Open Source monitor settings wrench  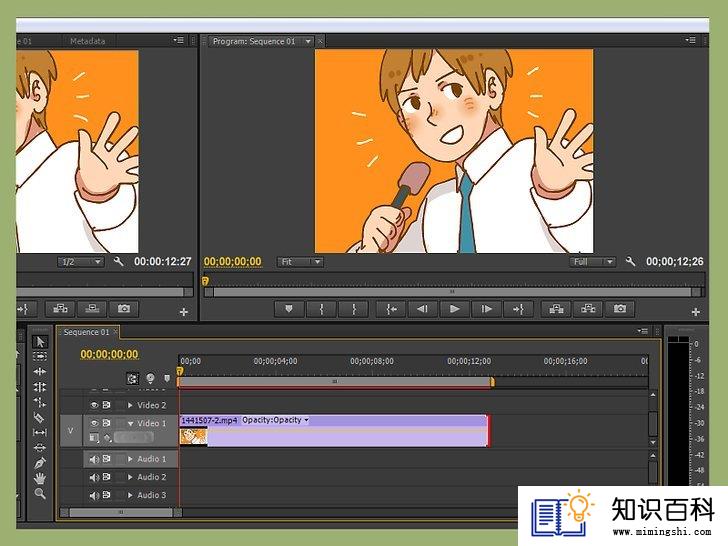pyautogui.click(x=118, y=261)
